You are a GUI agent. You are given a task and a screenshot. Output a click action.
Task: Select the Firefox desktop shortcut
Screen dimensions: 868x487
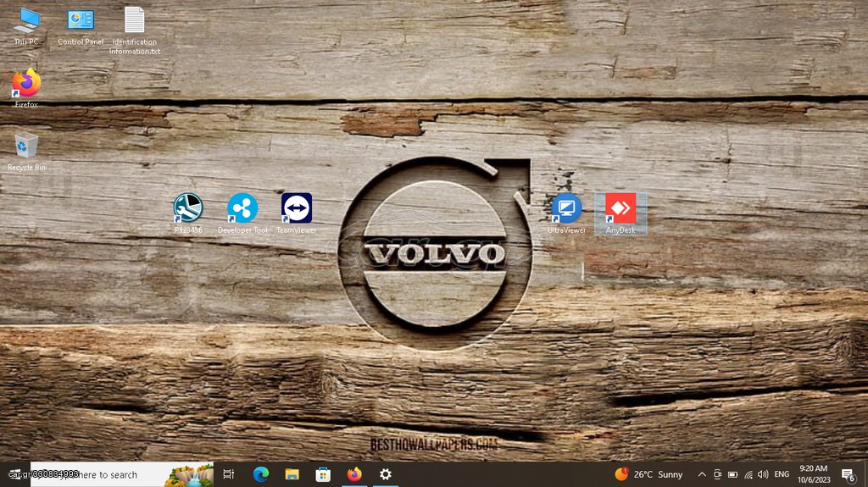pyautogui.click(x=26, y=88)
